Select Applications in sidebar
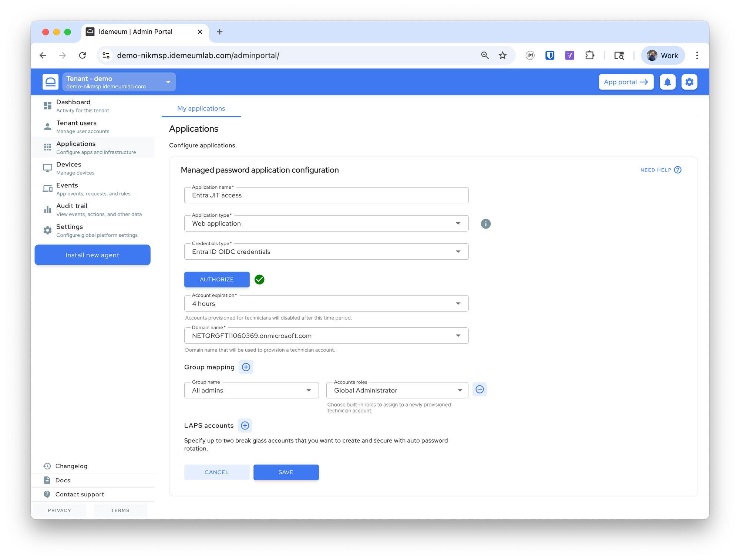Screen dimensions: 740x560 pos(92,147)
